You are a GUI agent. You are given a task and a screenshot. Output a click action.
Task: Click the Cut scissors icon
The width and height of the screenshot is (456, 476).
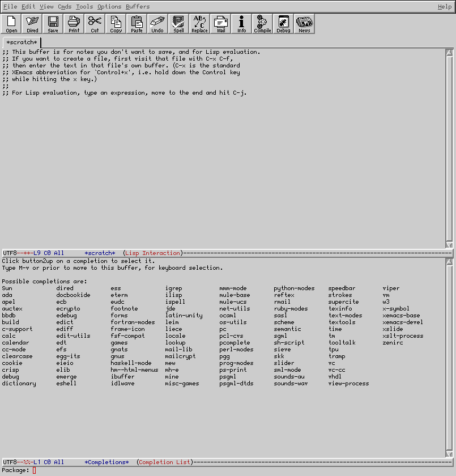pos(95,23)
